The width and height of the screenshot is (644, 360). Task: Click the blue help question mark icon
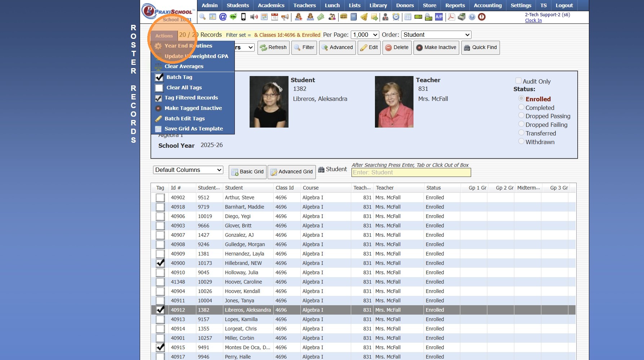[x=472, y=17]
